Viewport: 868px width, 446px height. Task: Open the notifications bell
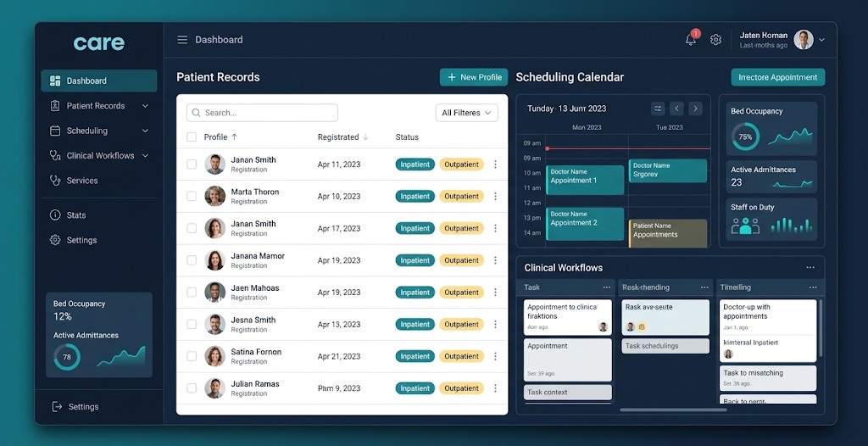coord(690,40)
